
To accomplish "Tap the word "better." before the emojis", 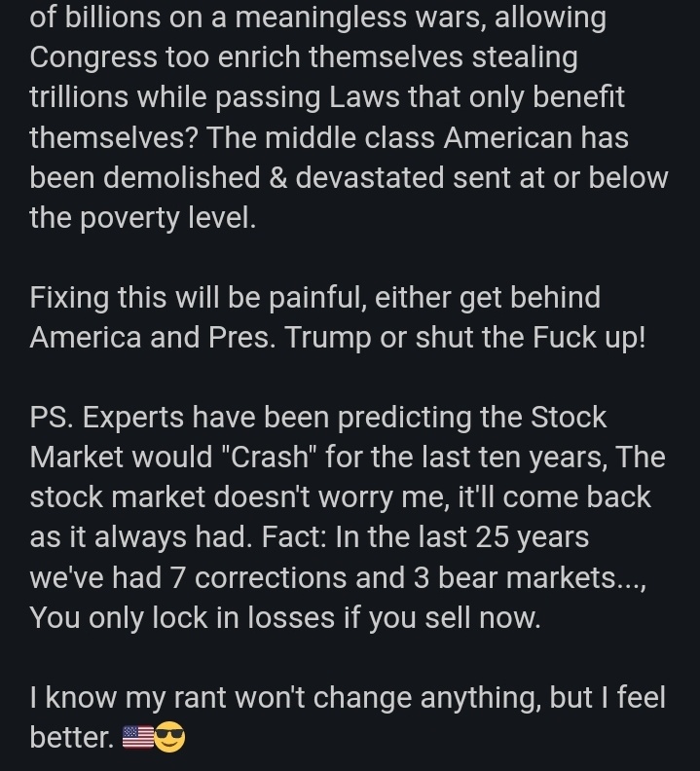I will point(72,738).
